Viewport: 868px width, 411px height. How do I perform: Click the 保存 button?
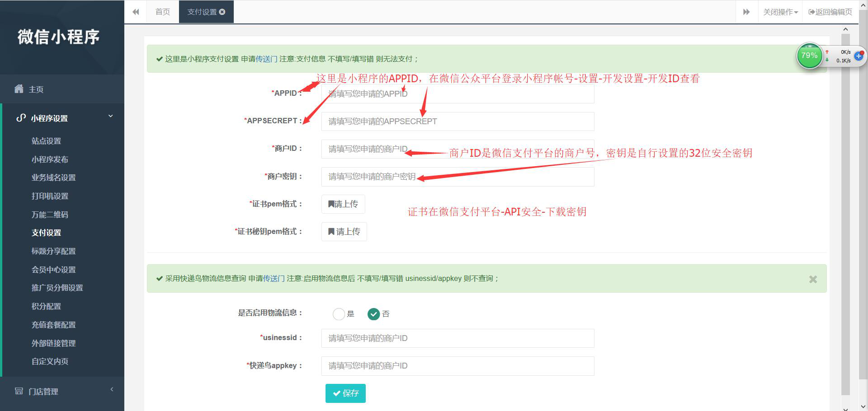345,393
